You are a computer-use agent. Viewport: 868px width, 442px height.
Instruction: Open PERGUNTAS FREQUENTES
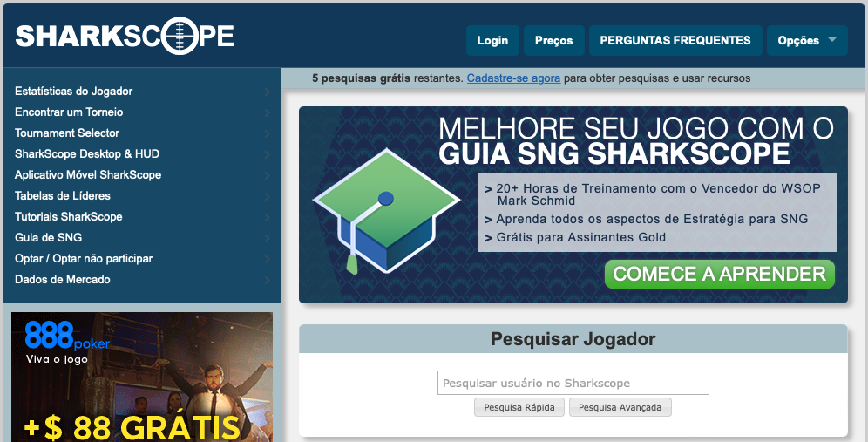click(x=675, y=40)
